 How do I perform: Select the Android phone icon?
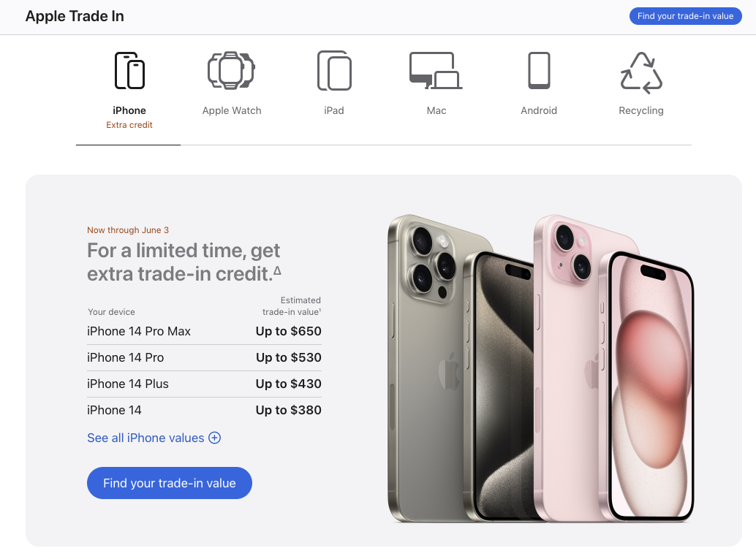tap(539, 70)
